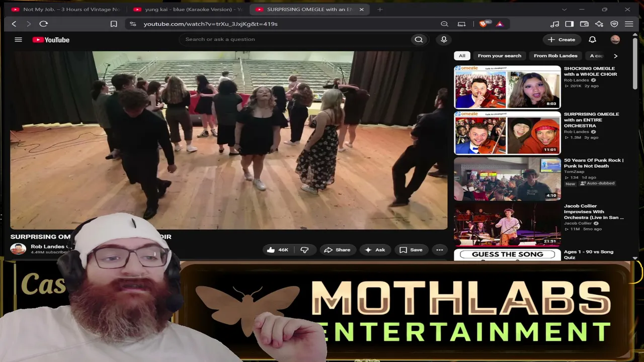Open site information next to the URL

(133, 24)
